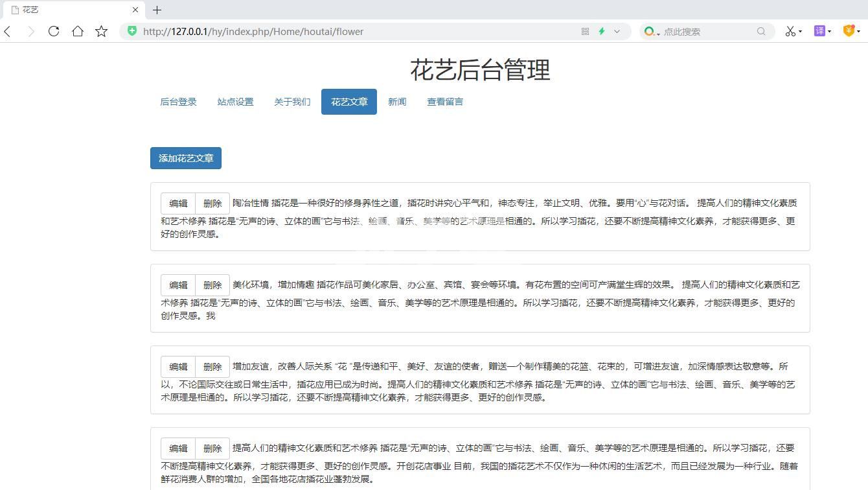Click the 点此搜索 search input field

click(706, 31)
